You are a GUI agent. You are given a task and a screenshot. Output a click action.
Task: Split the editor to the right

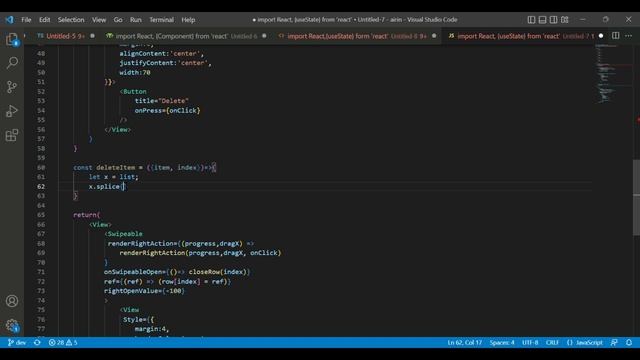616,36
